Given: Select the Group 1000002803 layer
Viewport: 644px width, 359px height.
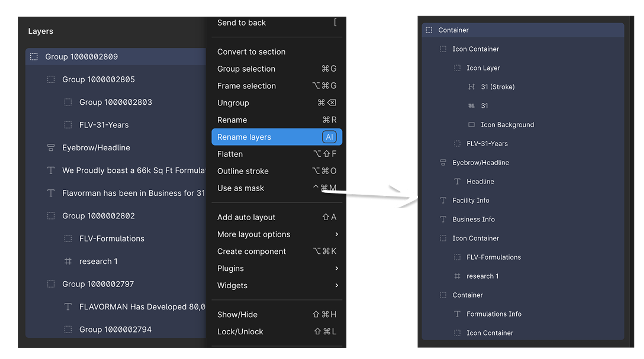Looking at the screenshot, I should coord(116,102).
